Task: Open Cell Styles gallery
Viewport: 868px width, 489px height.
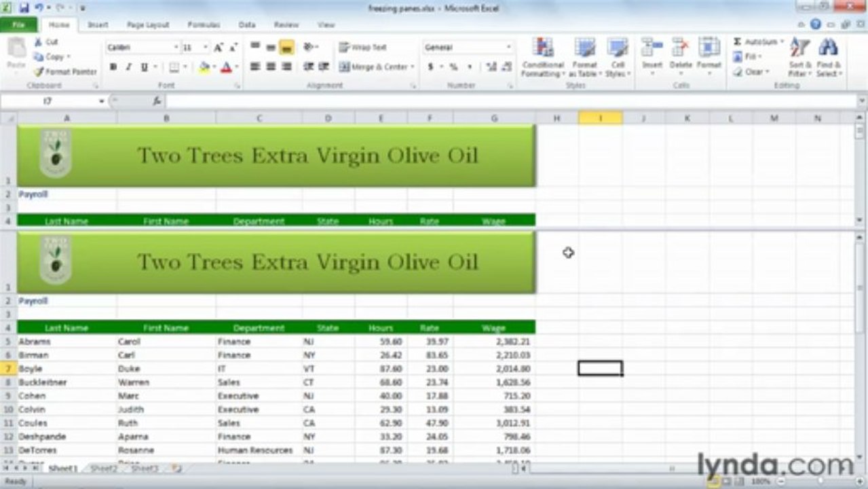Action: click(x=618, y=57)
